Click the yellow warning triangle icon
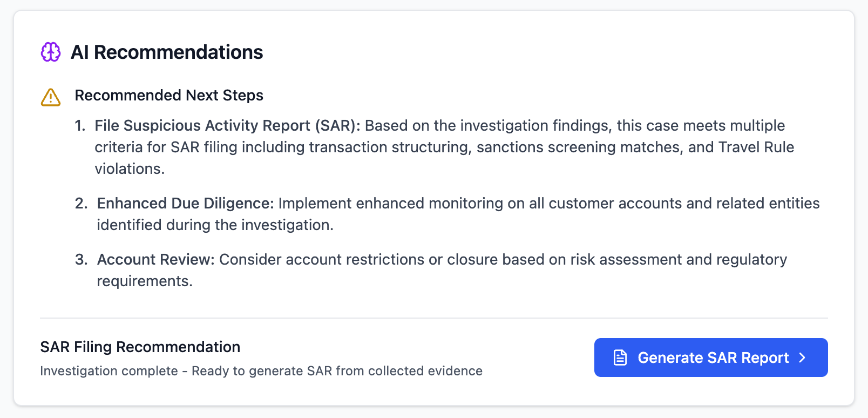The height and width of the screenshot is (418, 868). pos(51,97)
